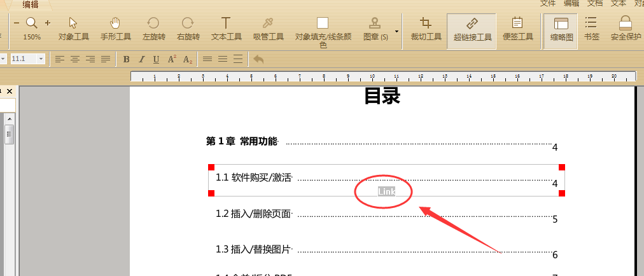Screen dimensions: 644x276
Task: Click the 1.1 软件购买/激活 entry
Action: (253, 177)
